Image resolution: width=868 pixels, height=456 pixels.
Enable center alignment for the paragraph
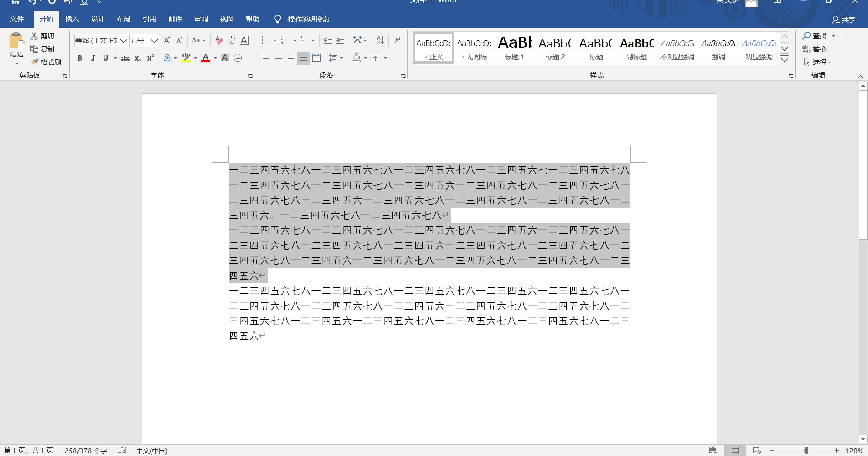pyautogui.click(x=278, y=58)
